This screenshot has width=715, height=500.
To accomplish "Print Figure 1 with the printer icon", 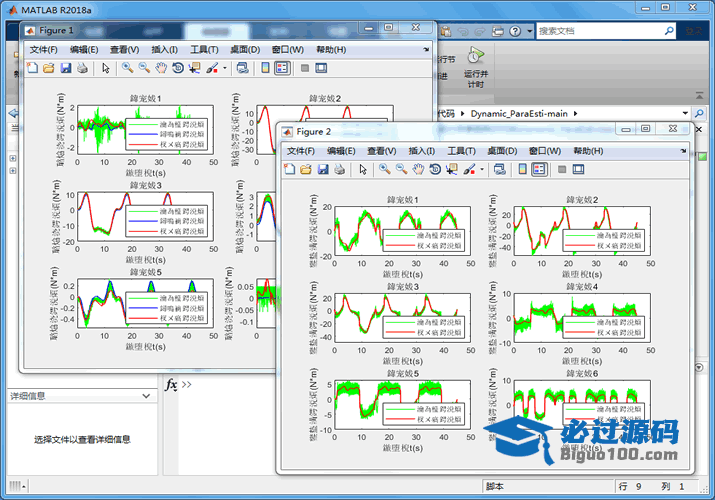I will coord(83,68).
